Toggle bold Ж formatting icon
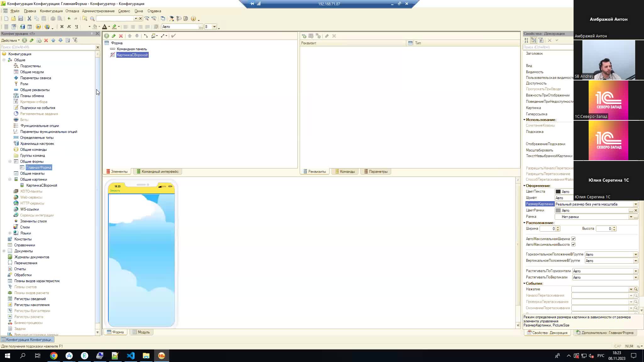644x362 pixels. (x=62, y=27)
